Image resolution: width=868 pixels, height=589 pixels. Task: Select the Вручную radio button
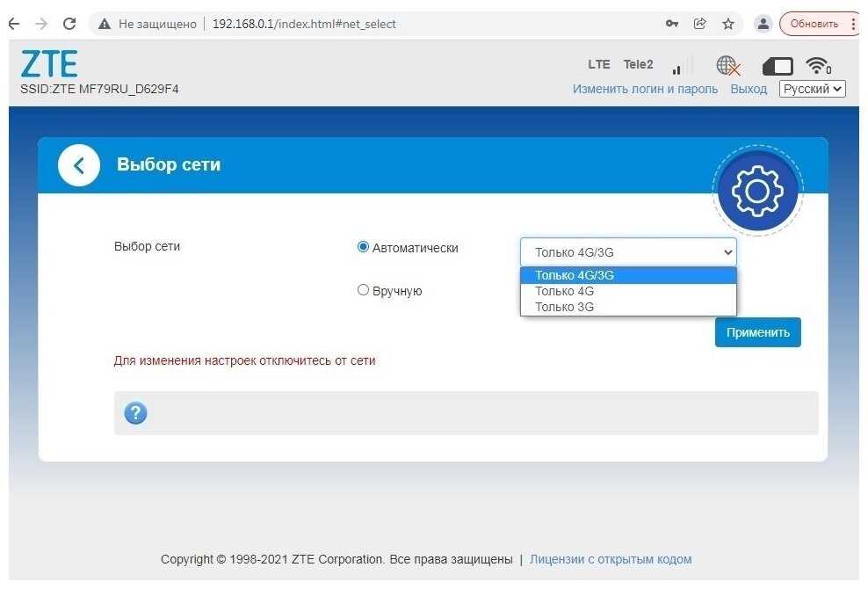[363, 290]
